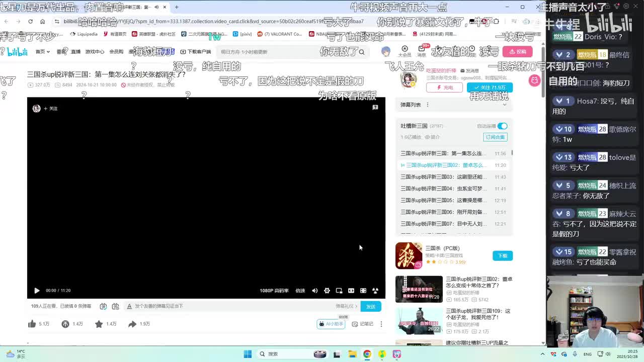Open recommended video 董卓怎么变成十常侍之首 thumbnail
The width and height of the screenshot is (644, 362).
(x=419, y=289)
